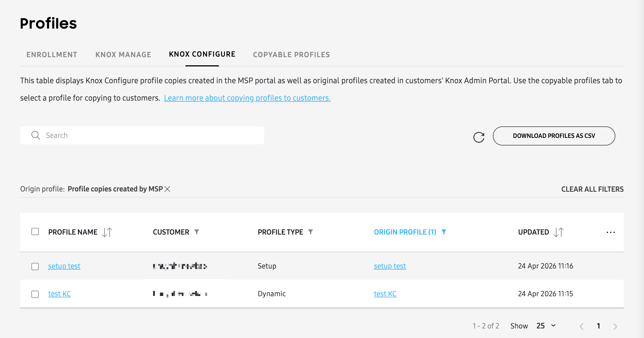Select page number 1
Viewport: 644px width, 338px height.
coord(599,326)
